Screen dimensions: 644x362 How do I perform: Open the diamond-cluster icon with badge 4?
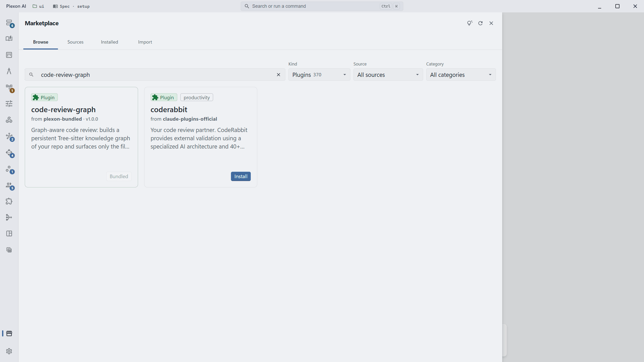click(x=9, y=153)
